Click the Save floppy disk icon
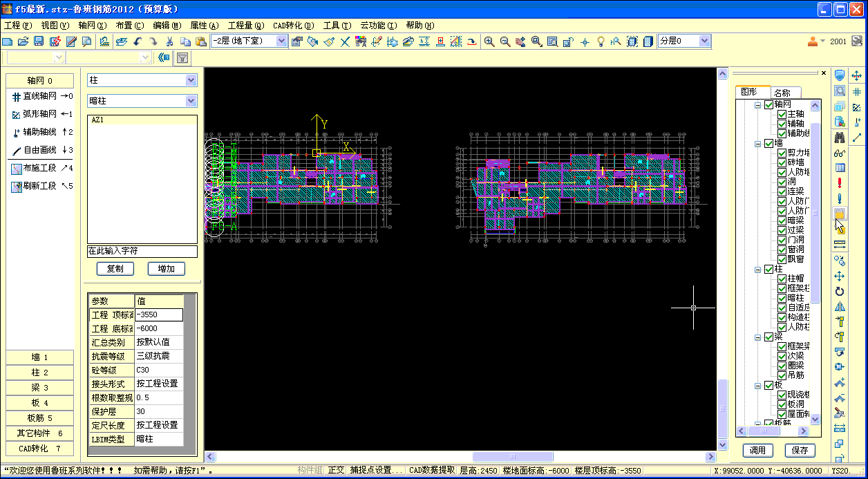868x479 pixels. 39,41
